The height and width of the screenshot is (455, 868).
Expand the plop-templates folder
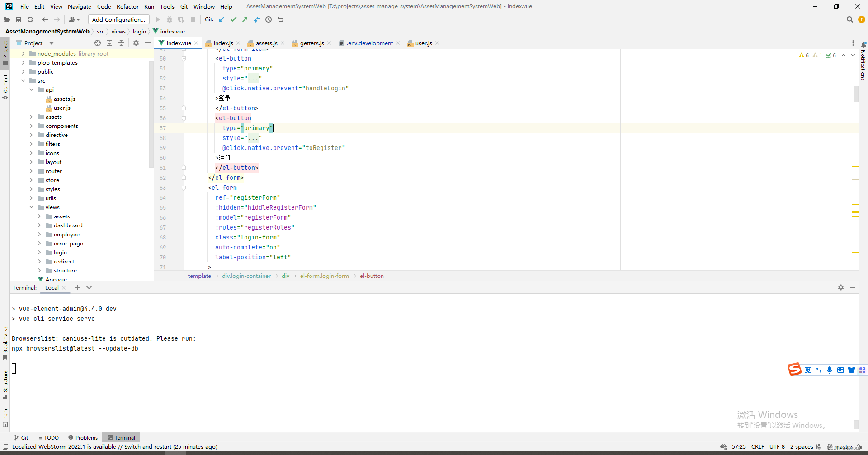tap(23, 62)
